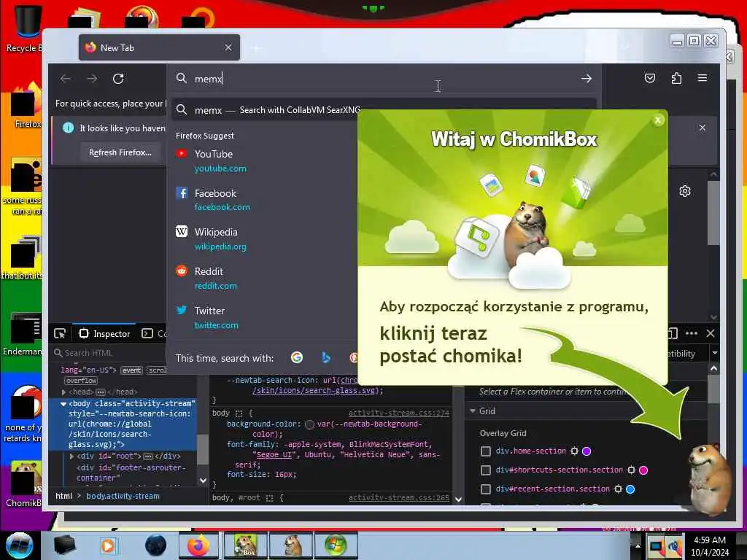The height and width of the screenshot is (560, 747).
Task: Click the Refresh Firefox button
Action: point(120,152)
